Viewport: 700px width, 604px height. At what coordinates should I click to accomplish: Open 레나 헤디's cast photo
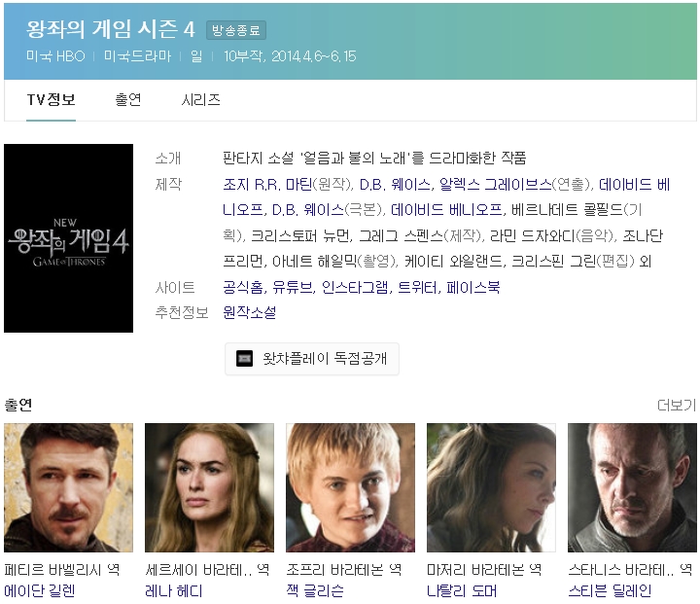click(x=209, y=487)
